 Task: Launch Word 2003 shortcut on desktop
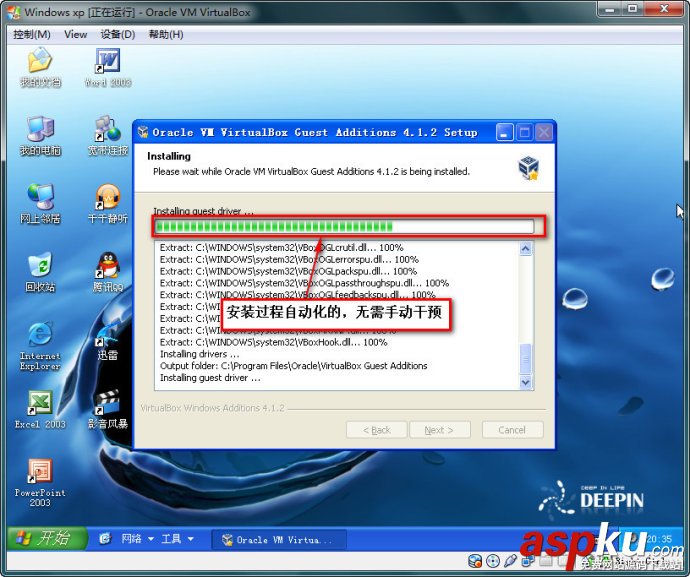coord(108,67)
